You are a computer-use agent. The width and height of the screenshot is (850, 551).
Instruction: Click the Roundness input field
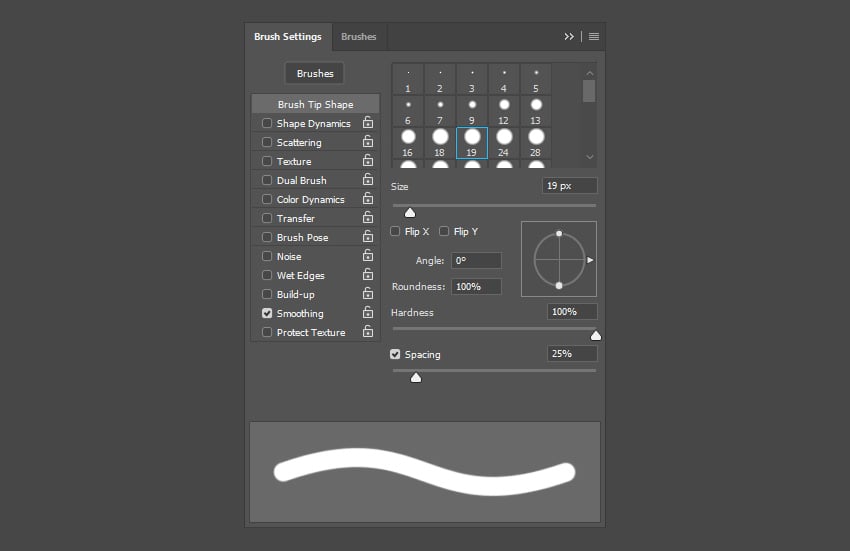(476, 286)
